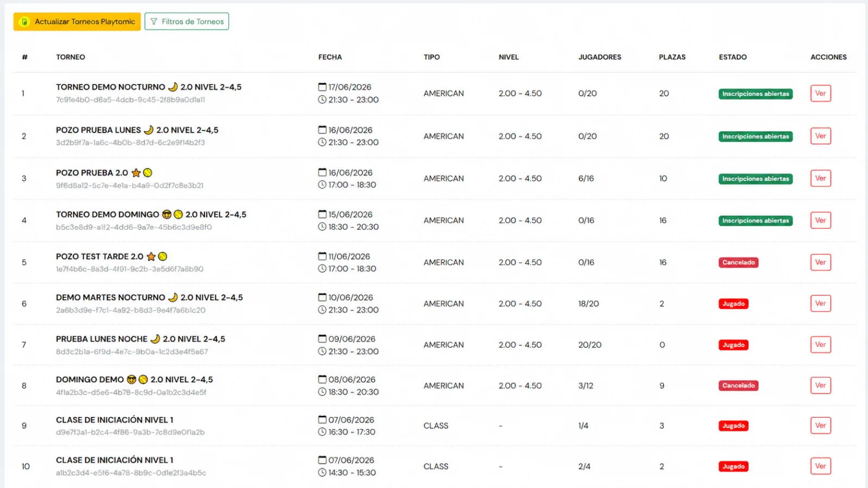Click NIVEL column header
Viewport: 868px width, 488px height.
509,57
